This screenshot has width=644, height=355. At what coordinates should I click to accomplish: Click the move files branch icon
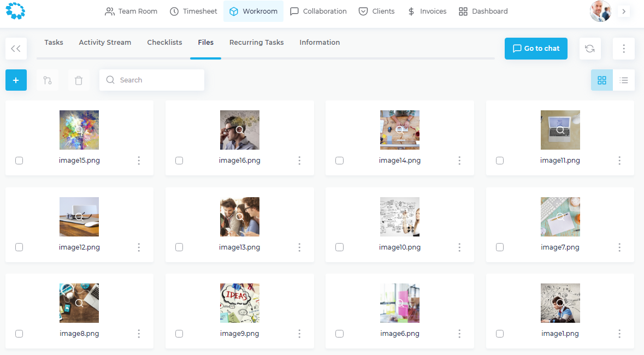[48, 80]
